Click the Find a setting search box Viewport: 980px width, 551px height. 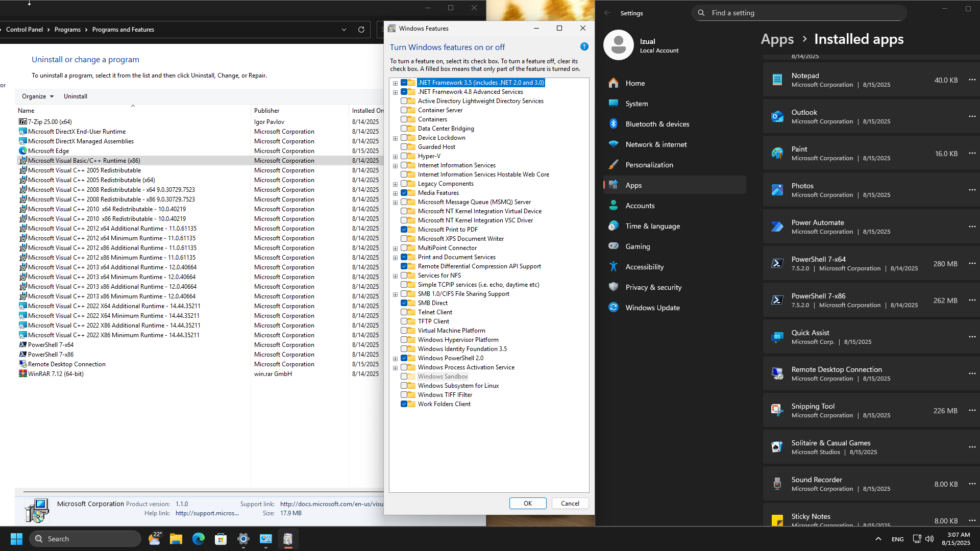pos(799,13)
